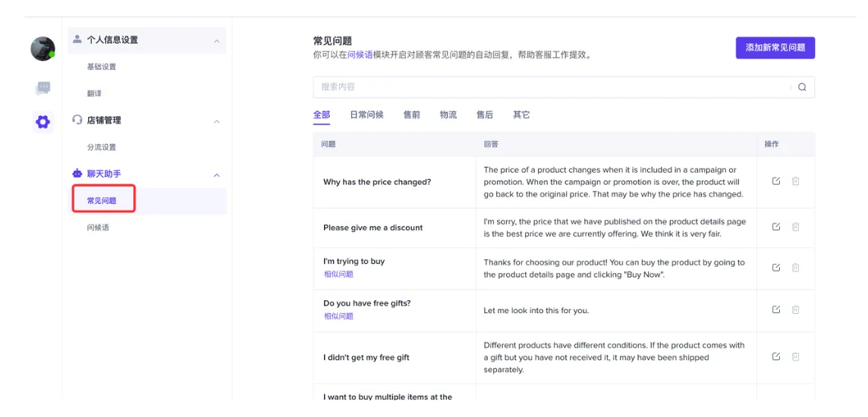868x417 pixels.
Task: Open the chat messages icon in the sidebar
Action: (42, 88)
